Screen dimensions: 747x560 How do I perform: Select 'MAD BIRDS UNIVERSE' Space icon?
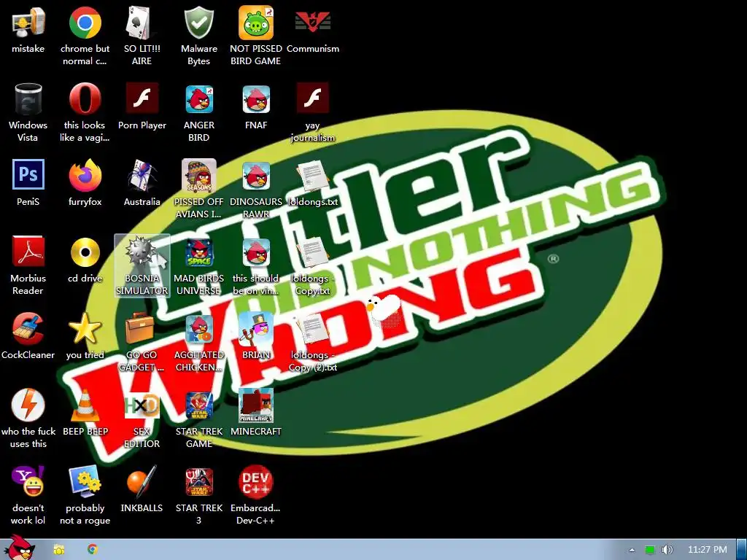tap(199, 253)
